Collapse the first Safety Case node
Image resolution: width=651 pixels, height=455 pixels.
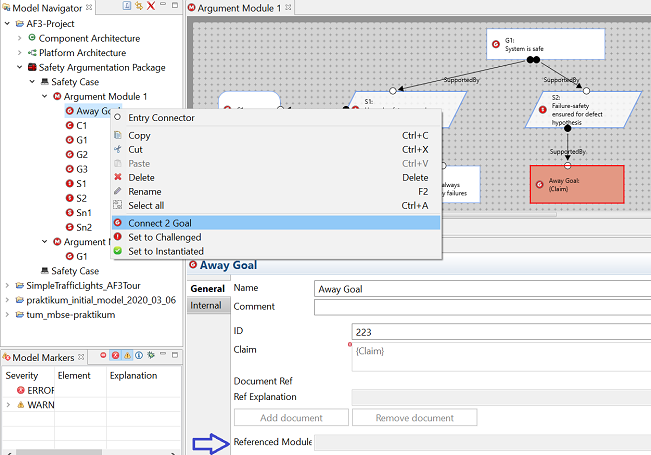click(x=32, y=82)
